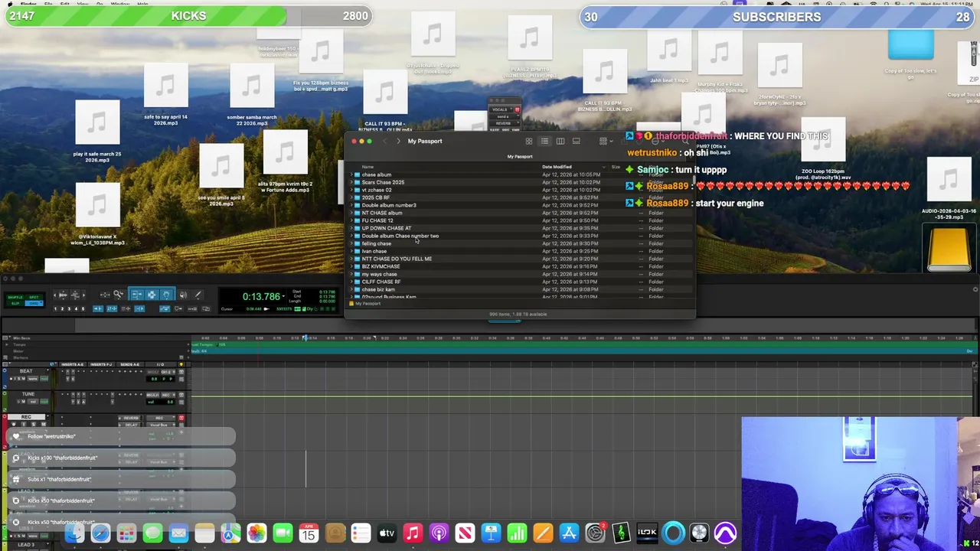Open the DELAY send on REC track
Viewport: 980px width, 551px height.
click(130, 425)
